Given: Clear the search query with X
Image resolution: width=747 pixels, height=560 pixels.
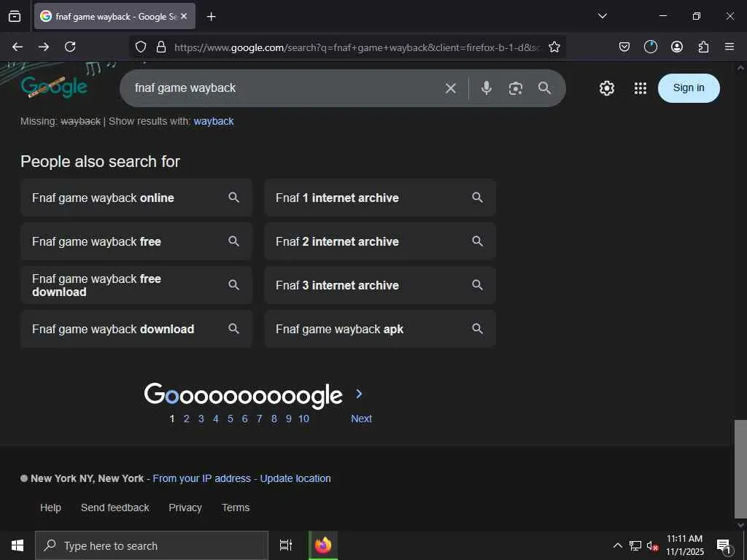Looking at the screenshot, I should 451,88.
